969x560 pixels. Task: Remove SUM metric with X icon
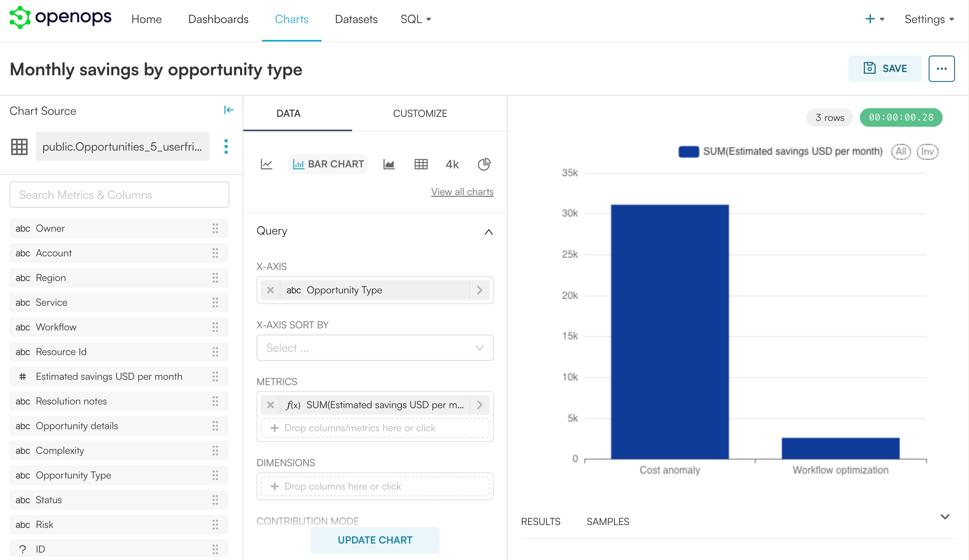tap(271, 405)
